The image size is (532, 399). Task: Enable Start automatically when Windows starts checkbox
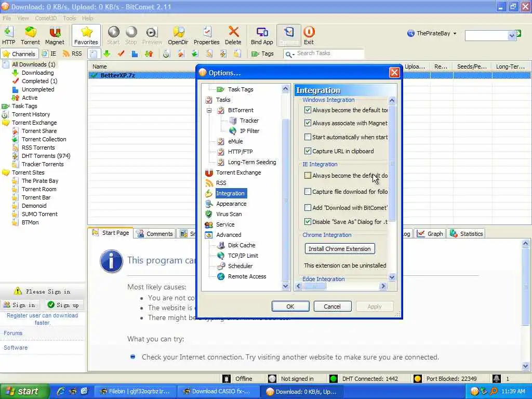point(308,137)
